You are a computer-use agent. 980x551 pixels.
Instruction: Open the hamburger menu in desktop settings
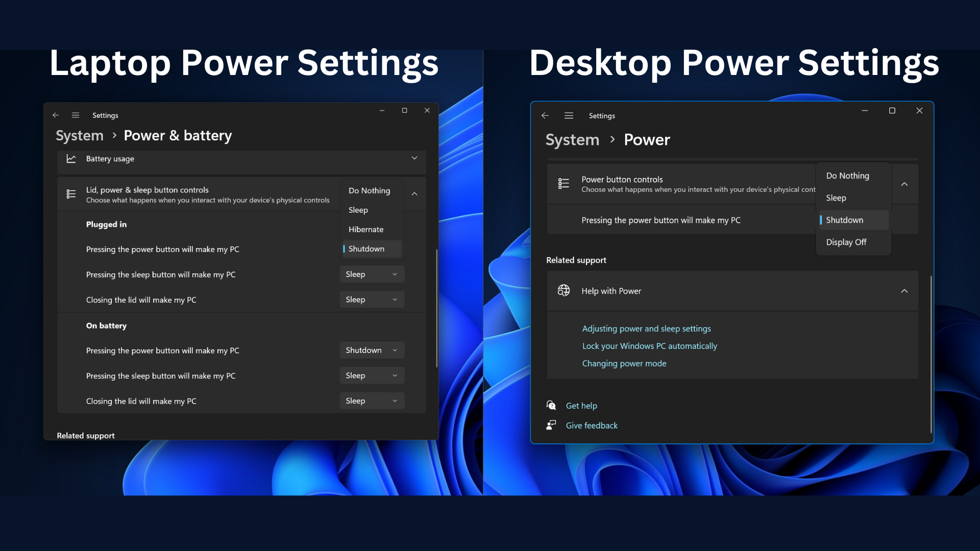pos(568,116)
